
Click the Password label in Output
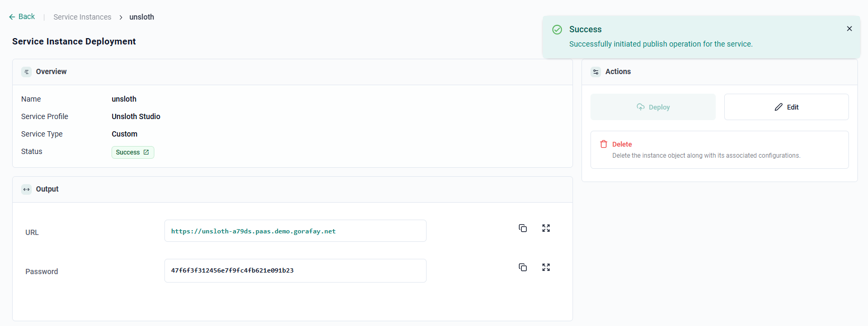42,271
